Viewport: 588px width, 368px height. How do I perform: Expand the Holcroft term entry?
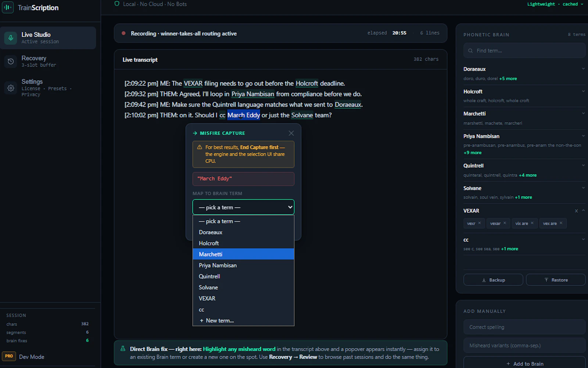583,91
